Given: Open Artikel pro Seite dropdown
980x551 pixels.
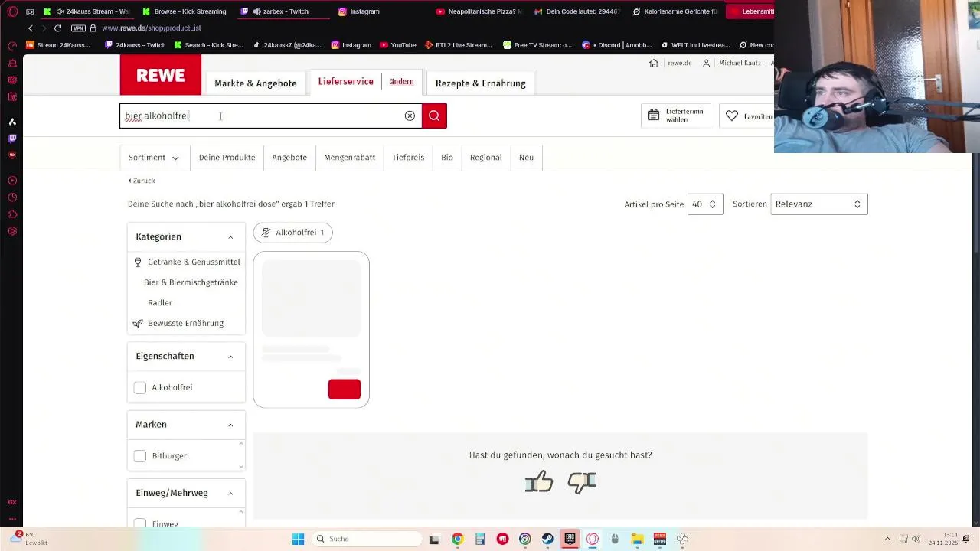Looking at the screenshot, I should [705, 204].
